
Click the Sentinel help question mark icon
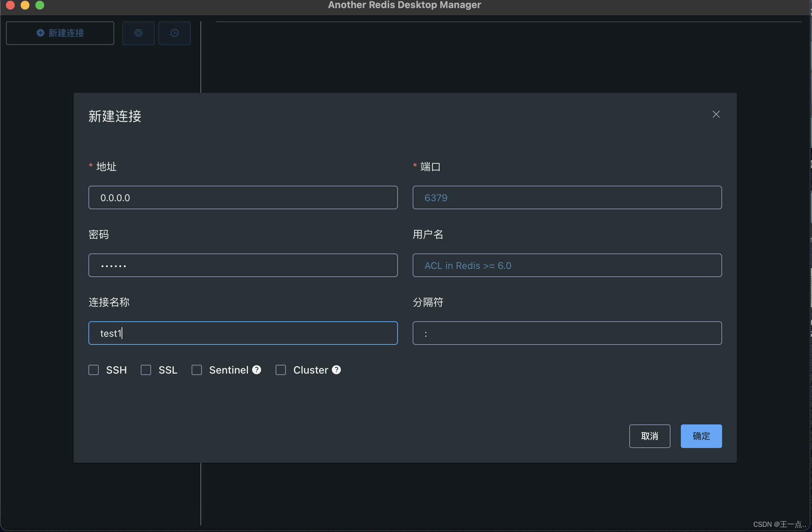tap(257, 370)
